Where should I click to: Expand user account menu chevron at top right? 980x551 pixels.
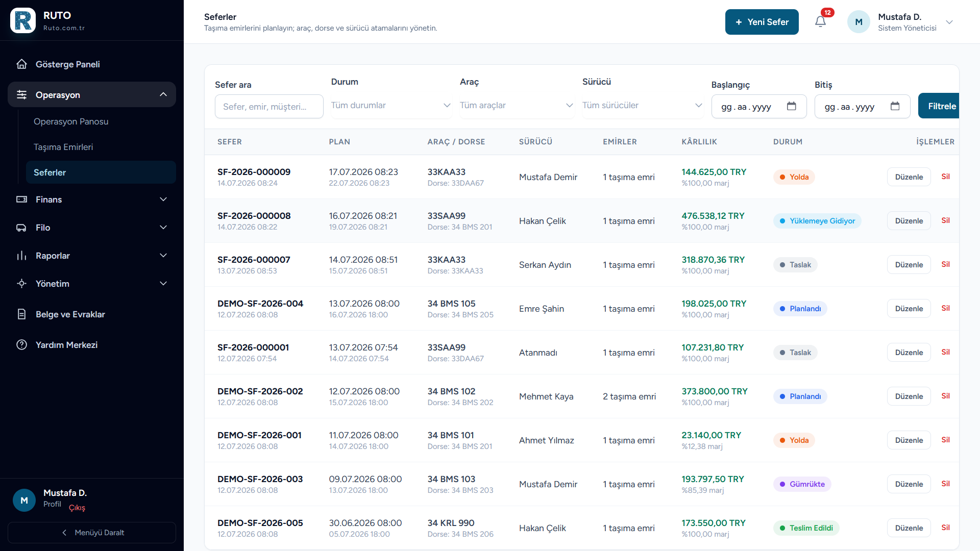point(949,22)
